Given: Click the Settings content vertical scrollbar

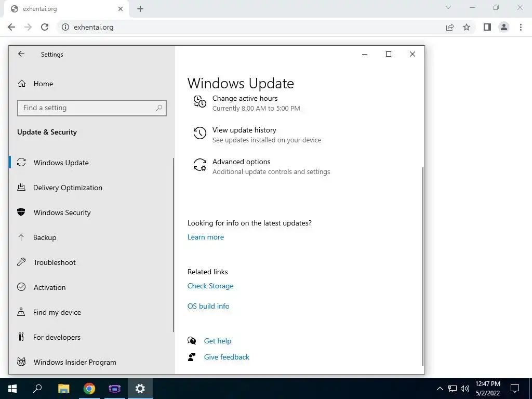Looking at the screenshot, I should tap(423, 265).
